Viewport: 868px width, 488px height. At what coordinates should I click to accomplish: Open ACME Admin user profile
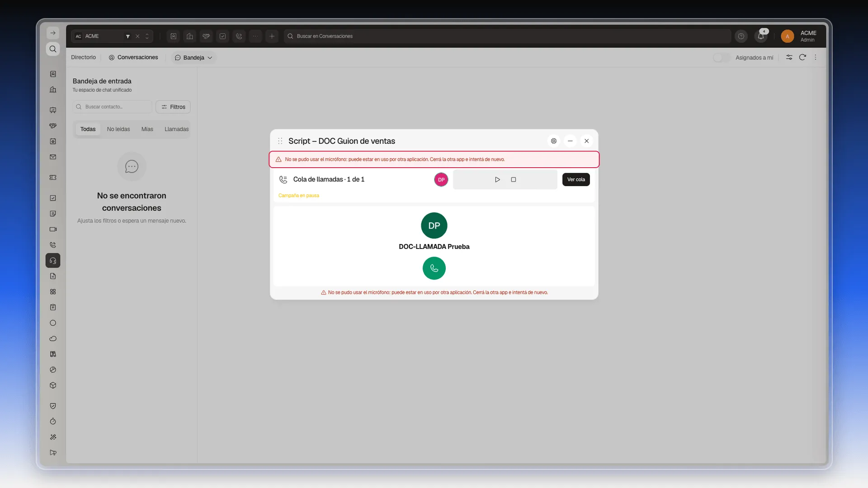(799, 36)
